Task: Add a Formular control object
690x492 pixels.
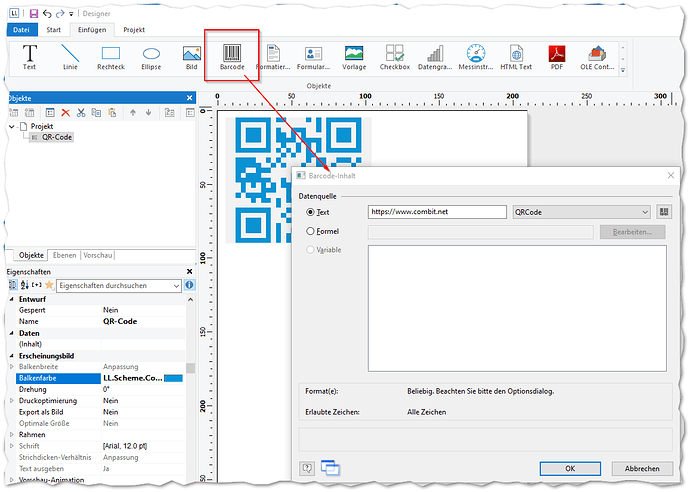Action: 313,57
